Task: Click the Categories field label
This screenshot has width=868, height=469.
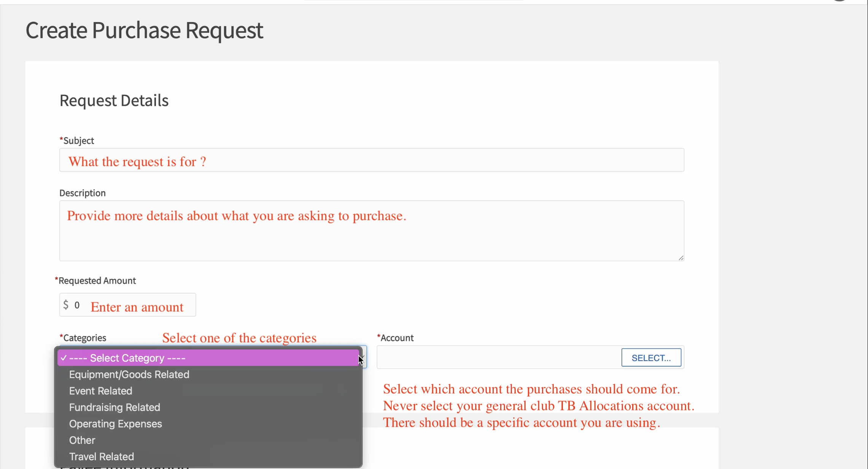Action: coord(83,338)
